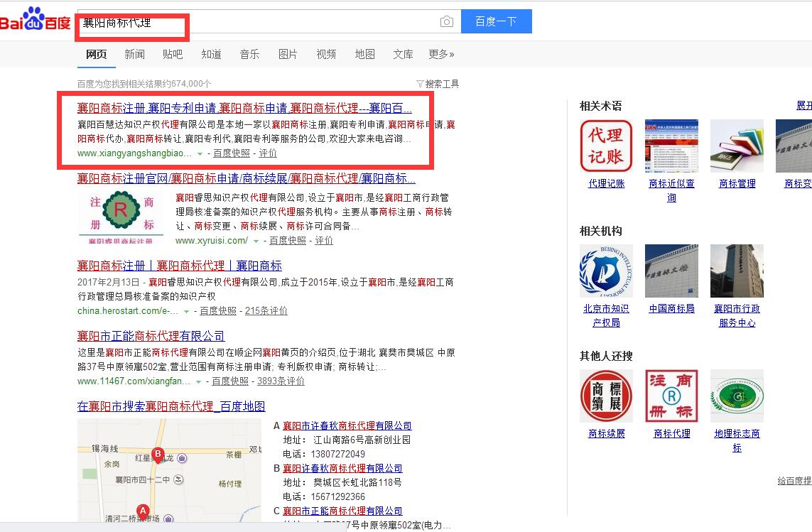
Task: Open result 襄阳商标注册,襄阳专利申请 title link
Action: 244,108
